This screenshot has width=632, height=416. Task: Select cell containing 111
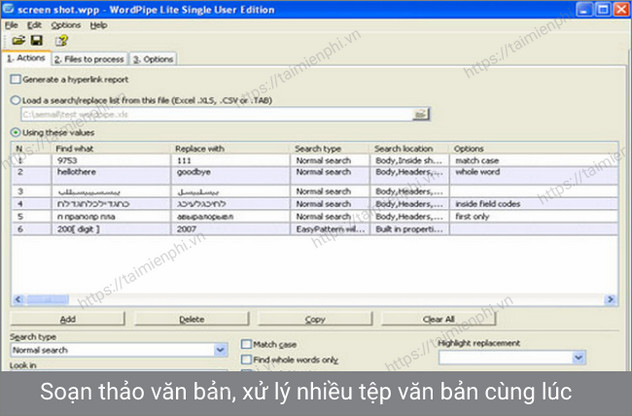point(231,160)
